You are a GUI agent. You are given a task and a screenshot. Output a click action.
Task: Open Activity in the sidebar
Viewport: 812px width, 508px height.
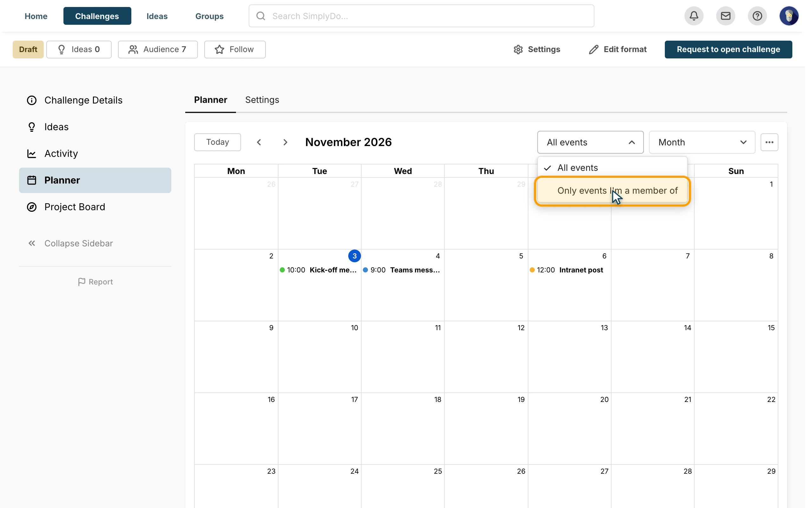click(95, 154)
